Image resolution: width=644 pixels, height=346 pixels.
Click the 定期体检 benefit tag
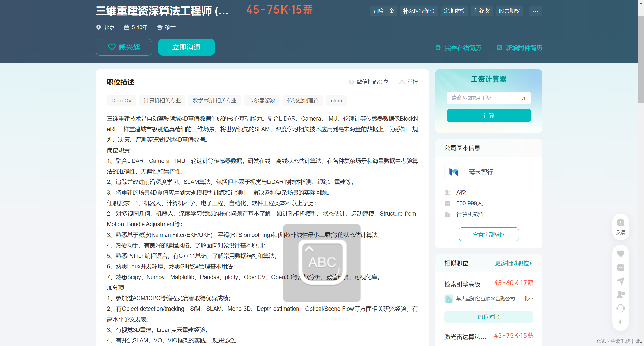click(x=454, y=11)
